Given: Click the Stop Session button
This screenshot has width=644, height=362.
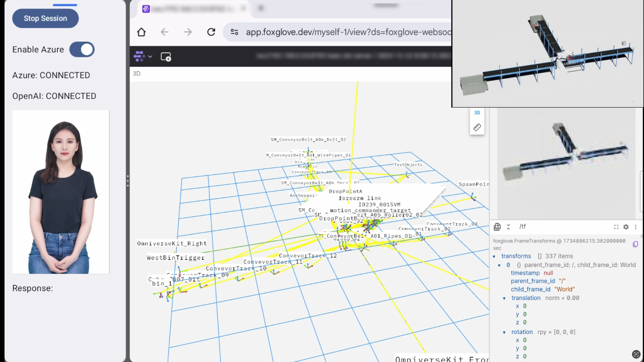Looking at the screenshot, I should pyautogui.click(x=45, y=18).
